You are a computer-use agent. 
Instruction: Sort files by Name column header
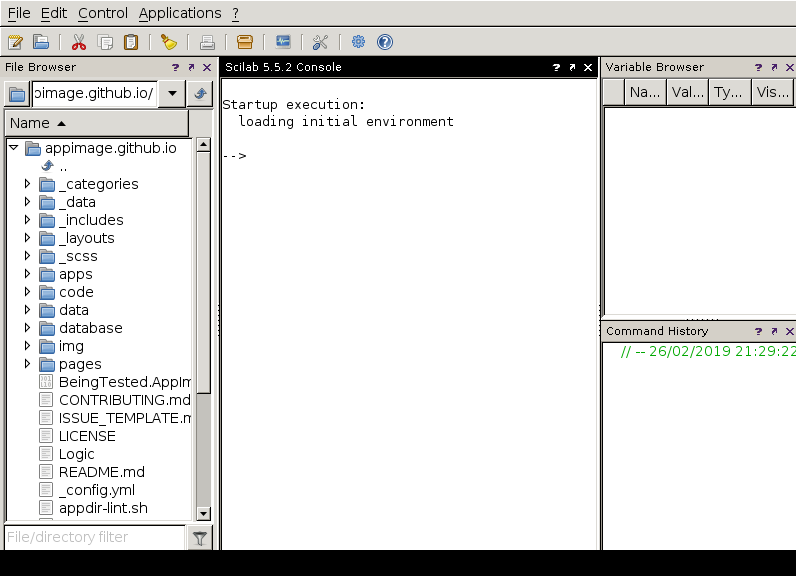coord(96,123)
